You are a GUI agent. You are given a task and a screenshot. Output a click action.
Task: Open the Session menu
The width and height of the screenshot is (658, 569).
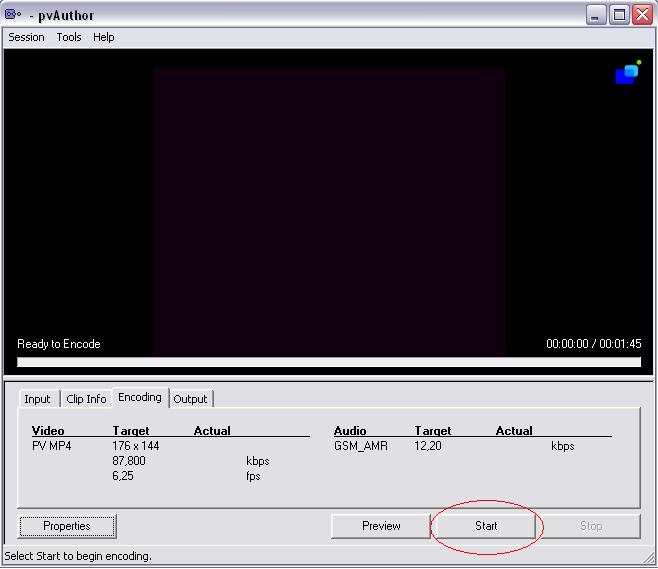click(26, 37)
